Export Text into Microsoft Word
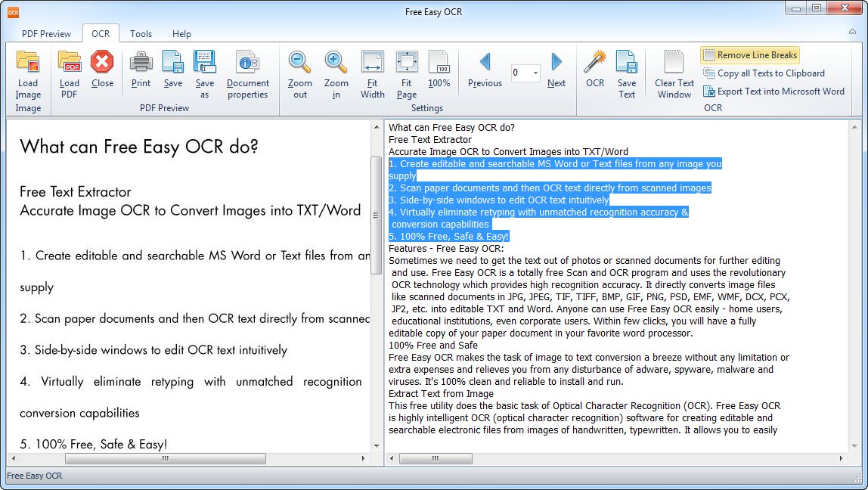 (x=774, y=91)
